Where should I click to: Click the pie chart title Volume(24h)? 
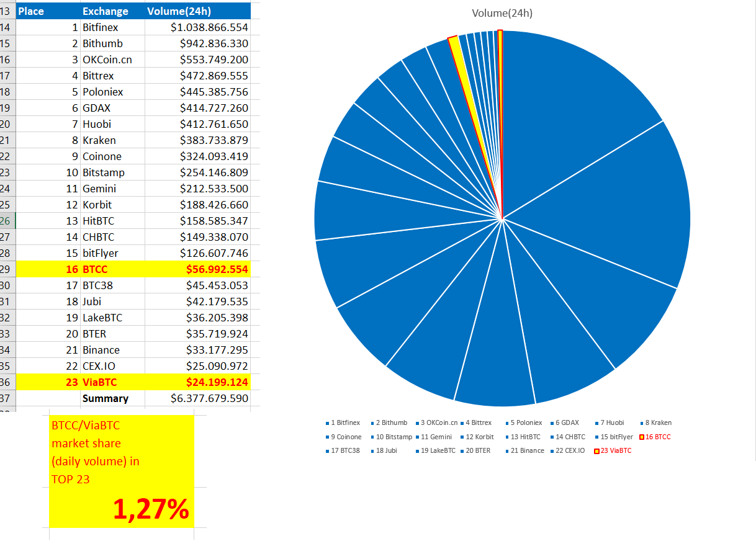pyautogui.click(x=502, y=13)
